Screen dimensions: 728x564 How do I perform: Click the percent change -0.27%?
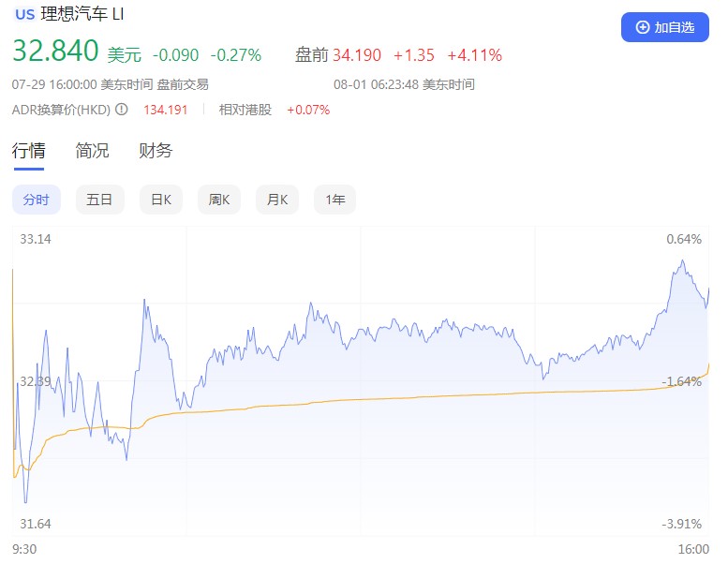click(236, 55)
